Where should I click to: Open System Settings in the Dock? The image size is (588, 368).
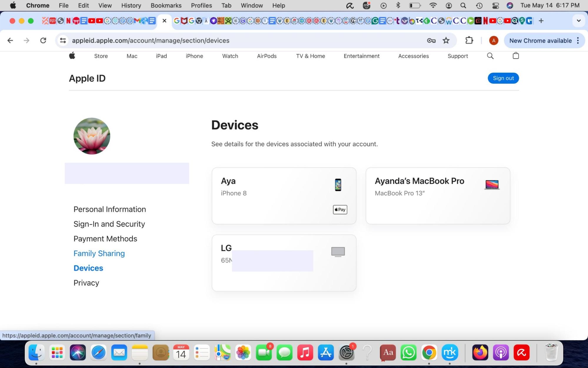(347, 352)
